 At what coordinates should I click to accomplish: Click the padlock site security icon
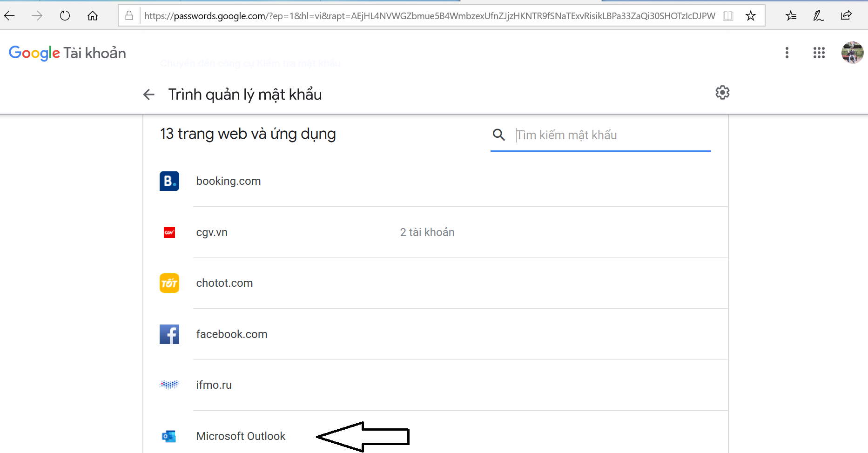[129, 16]
